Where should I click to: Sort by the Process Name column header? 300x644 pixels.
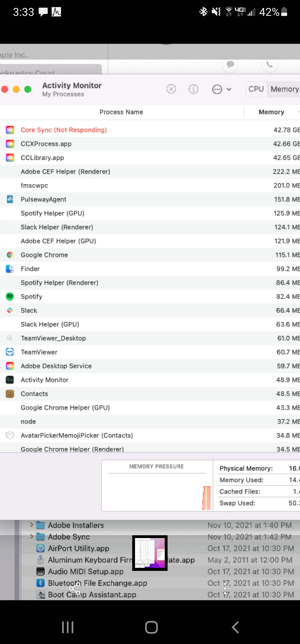pyautogui.click(x=121, y=112)
